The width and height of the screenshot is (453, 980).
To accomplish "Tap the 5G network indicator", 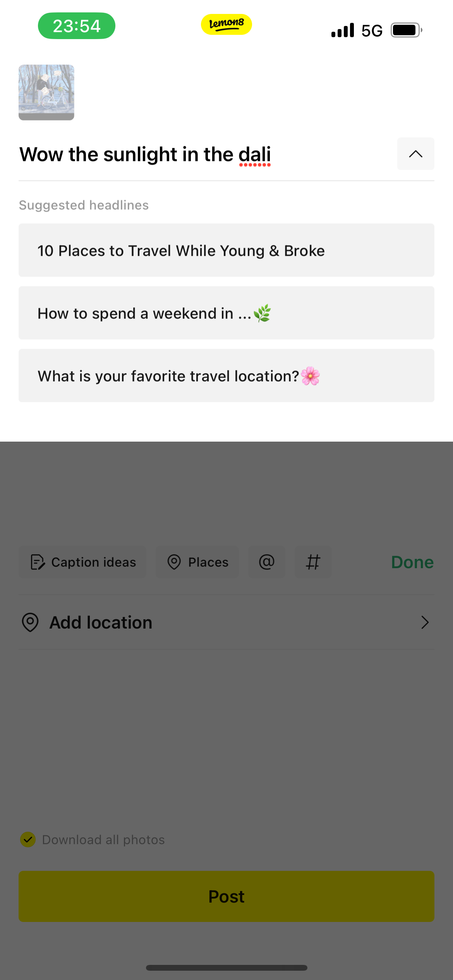I will click(372, 31).
